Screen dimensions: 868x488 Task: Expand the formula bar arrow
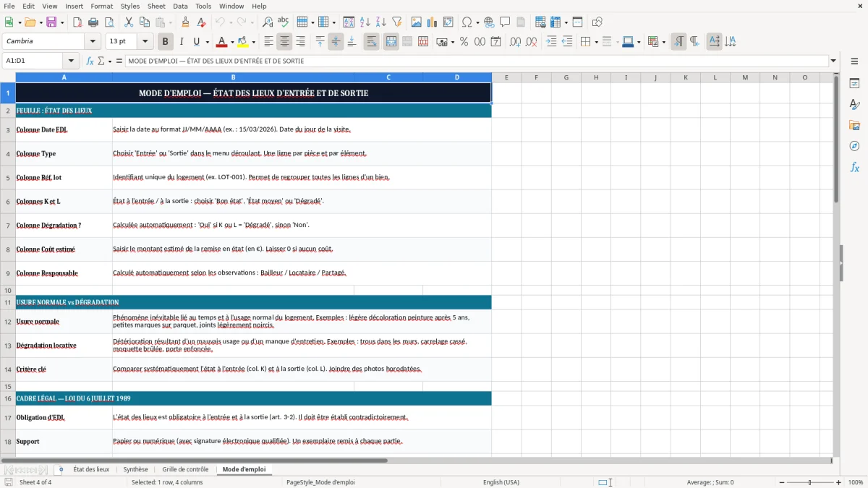(x=833, y=61)
